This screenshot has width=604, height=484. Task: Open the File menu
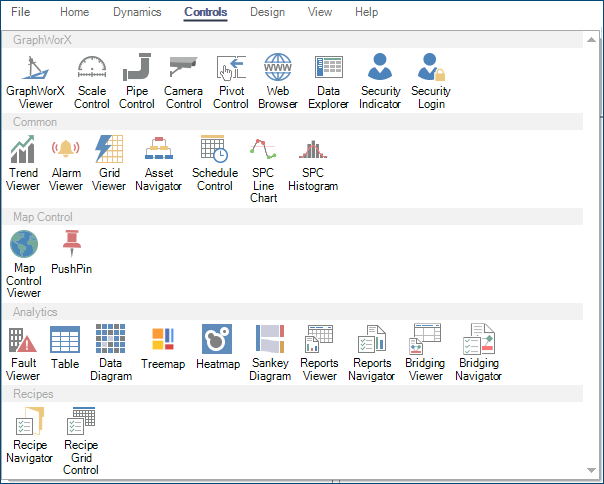pos(21,12)
